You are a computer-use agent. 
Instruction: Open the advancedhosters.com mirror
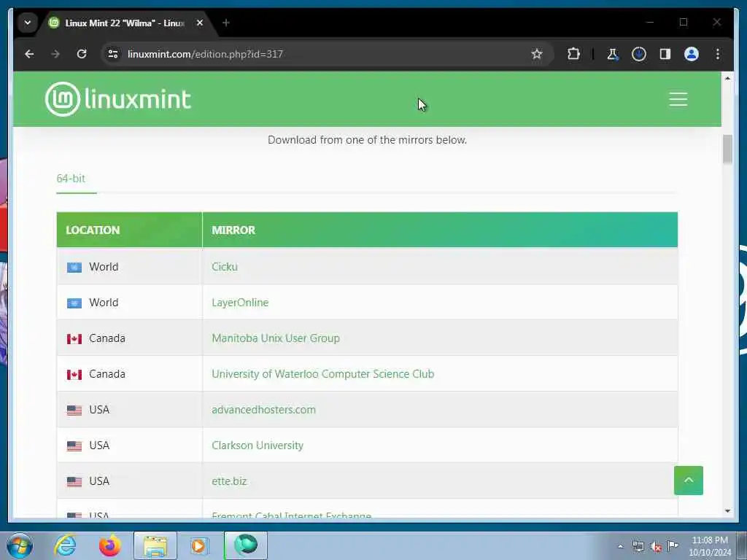point(263,410)
